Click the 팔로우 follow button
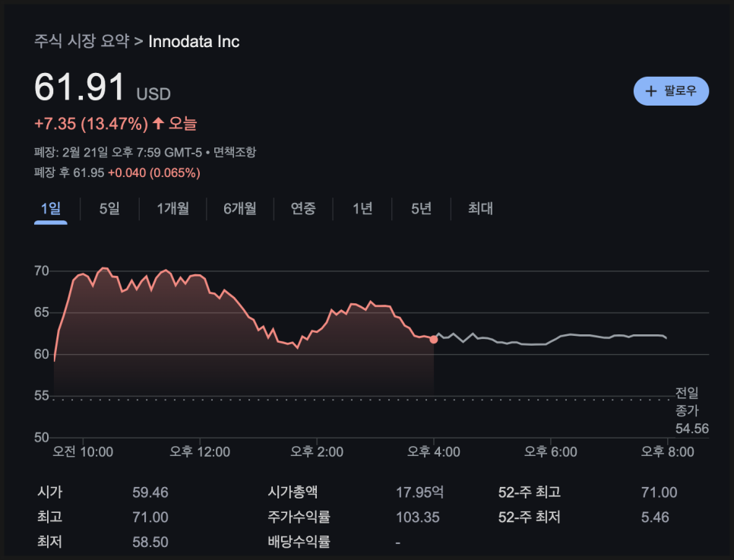Screen dimensions: 734x560 [671, 91]
